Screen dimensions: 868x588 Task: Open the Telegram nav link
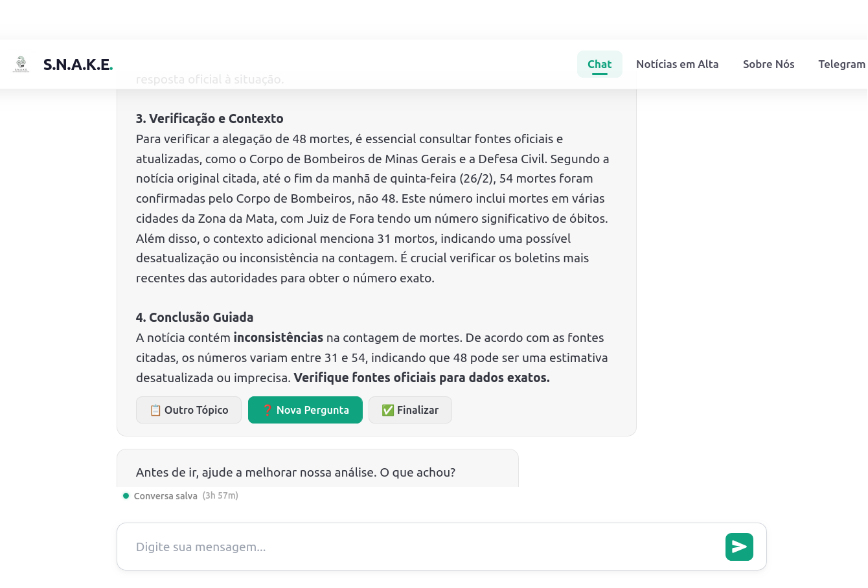click(841, 64)
